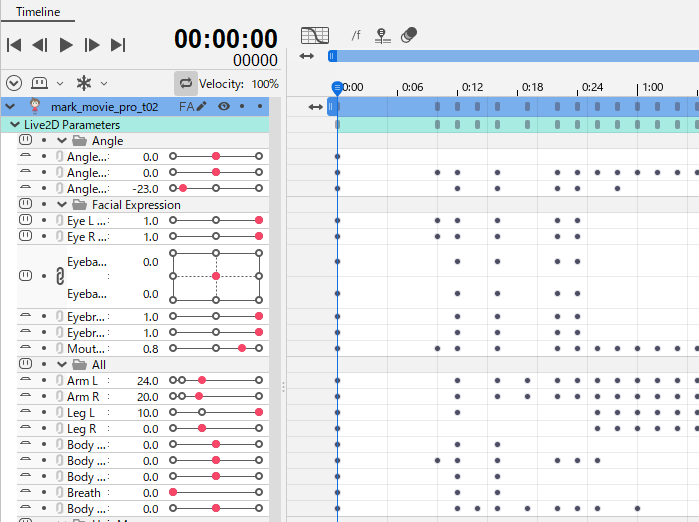The width and height of the screenshot is (699, 522).
Task: Click the pencil edit icon on mark_movie_pro_t02
Action: (201, 106)
